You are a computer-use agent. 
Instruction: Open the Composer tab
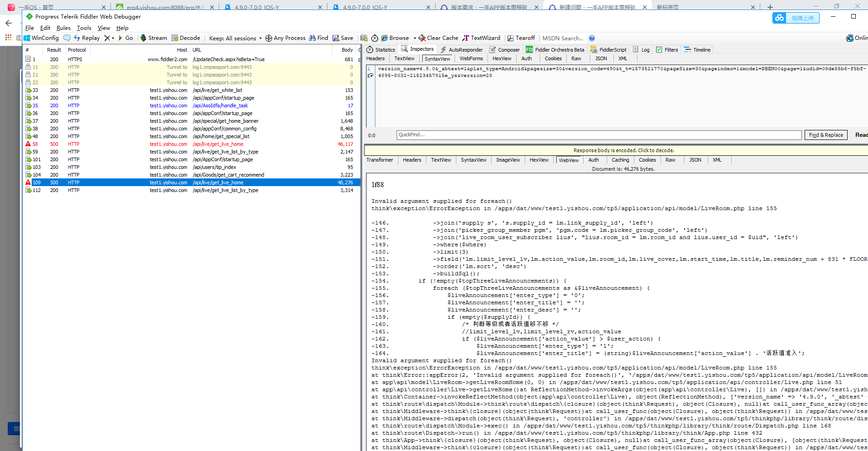point(504,50)
